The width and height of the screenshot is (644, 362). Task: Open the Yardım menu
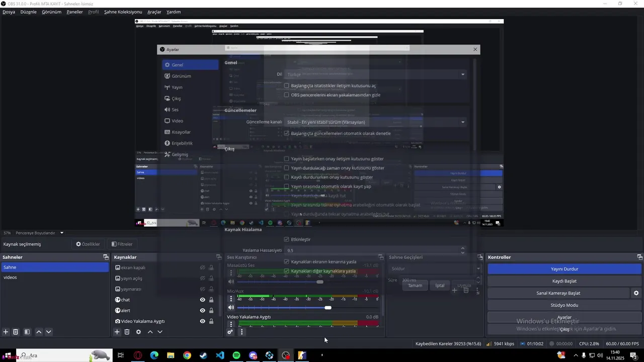click(174, 12)
